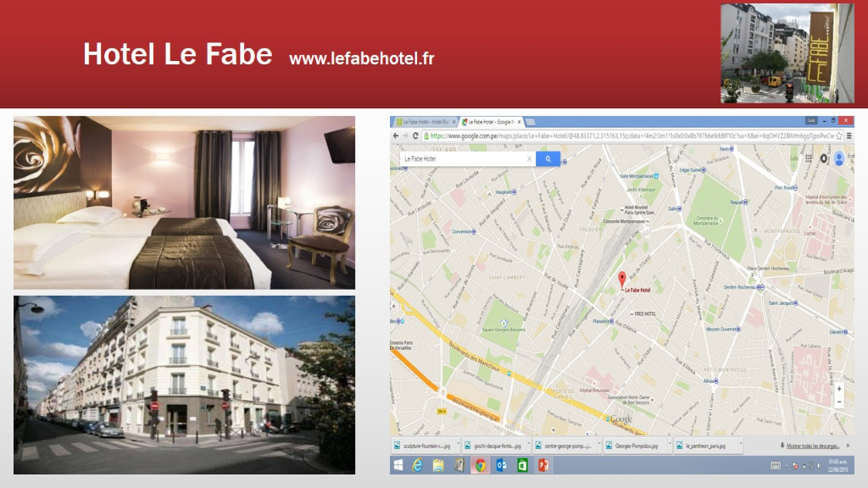Switch to Chrome on the taskbar
The image size is (868, 488).
[x=481, y=466]
